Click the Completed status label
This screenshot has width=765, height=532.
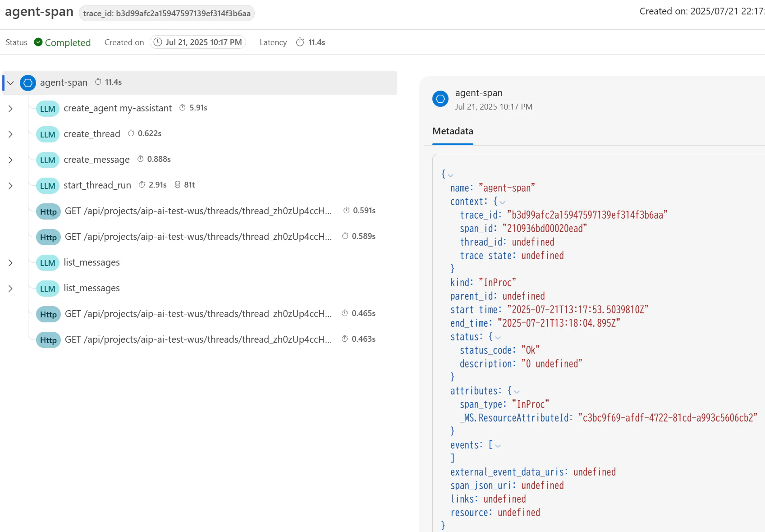click(68, 42)
